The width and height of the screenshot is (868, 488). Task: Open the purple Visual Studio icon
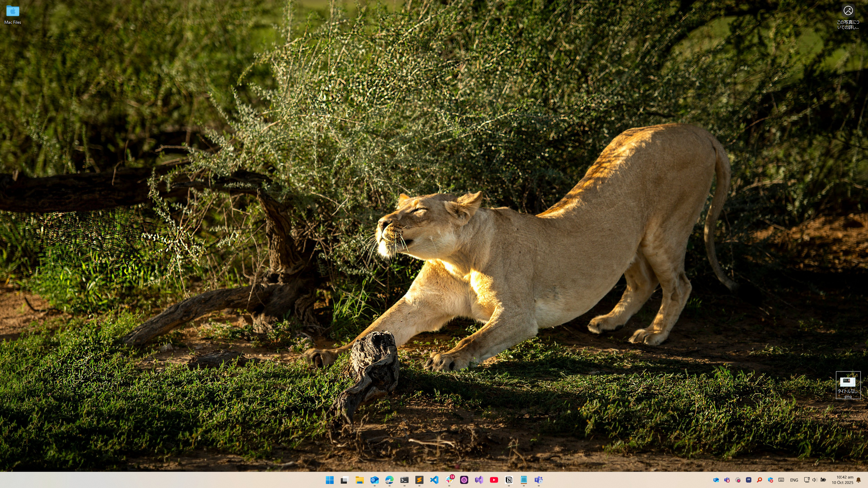point(479,480)
